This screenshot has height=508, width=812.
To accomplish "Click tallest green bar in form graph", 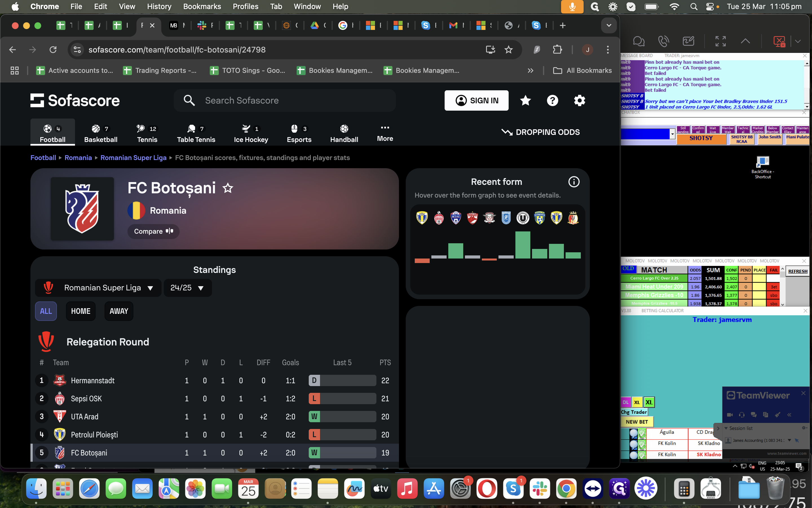I will coord(522,245).
